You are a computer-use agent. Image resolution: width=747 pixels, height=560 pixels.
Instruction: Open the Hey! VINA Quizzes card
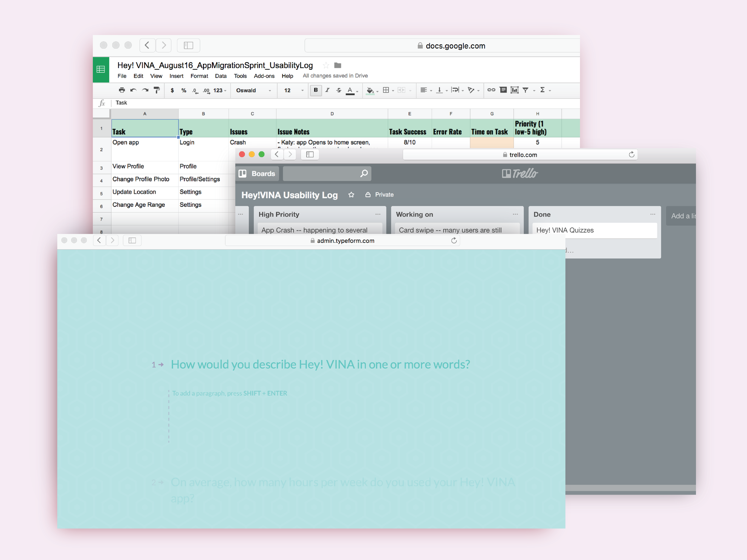595,230
